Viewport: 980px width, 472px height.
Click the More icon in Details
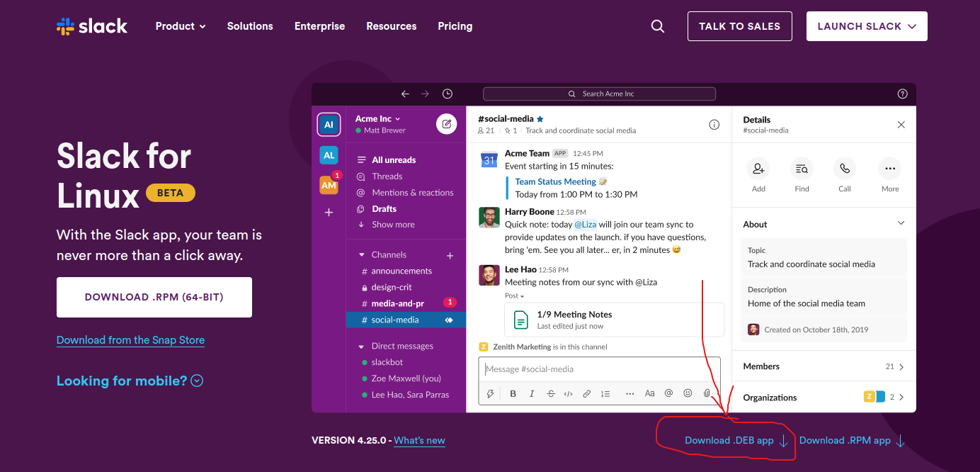coord(890,169)
